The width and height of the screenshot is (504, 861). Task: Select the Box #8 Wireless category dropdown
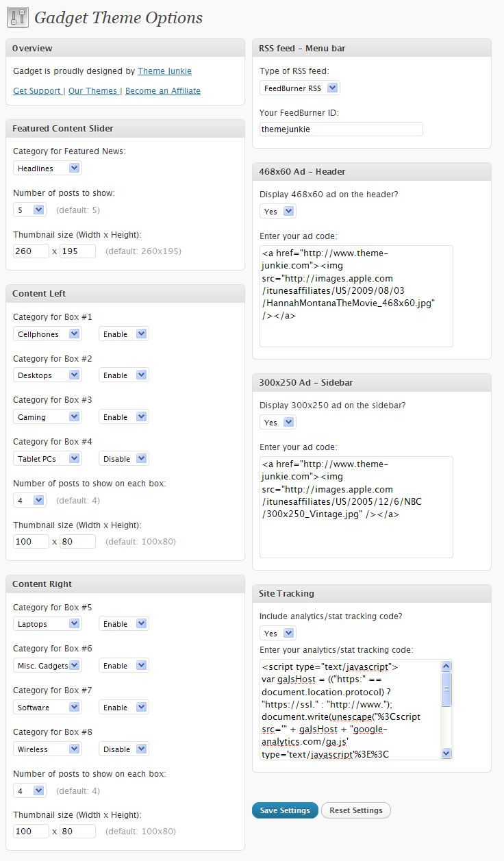coord(47,749)
